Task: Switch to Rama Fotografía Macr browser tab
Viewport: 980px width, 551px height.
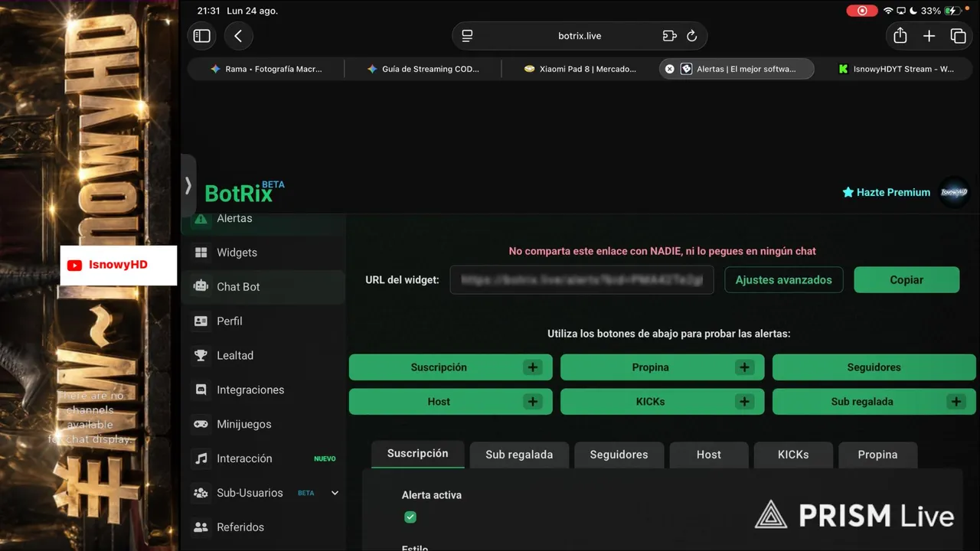Action: (266, 69)
